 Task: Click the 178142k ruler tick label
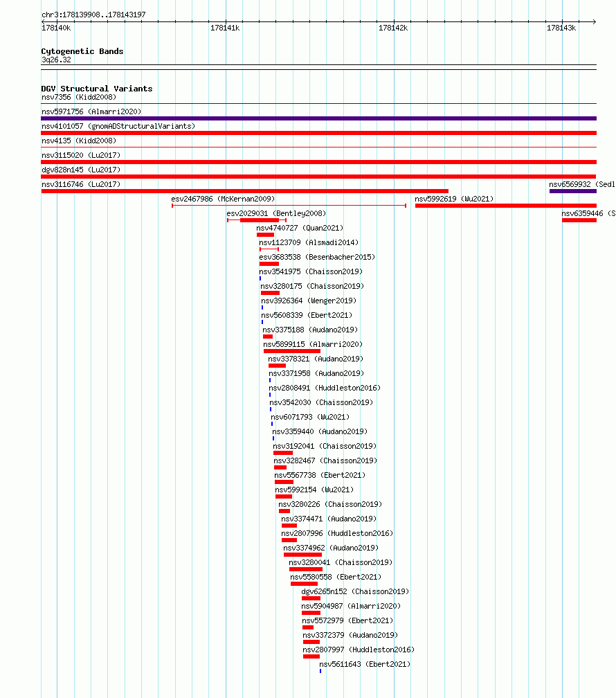click(393, 28)
